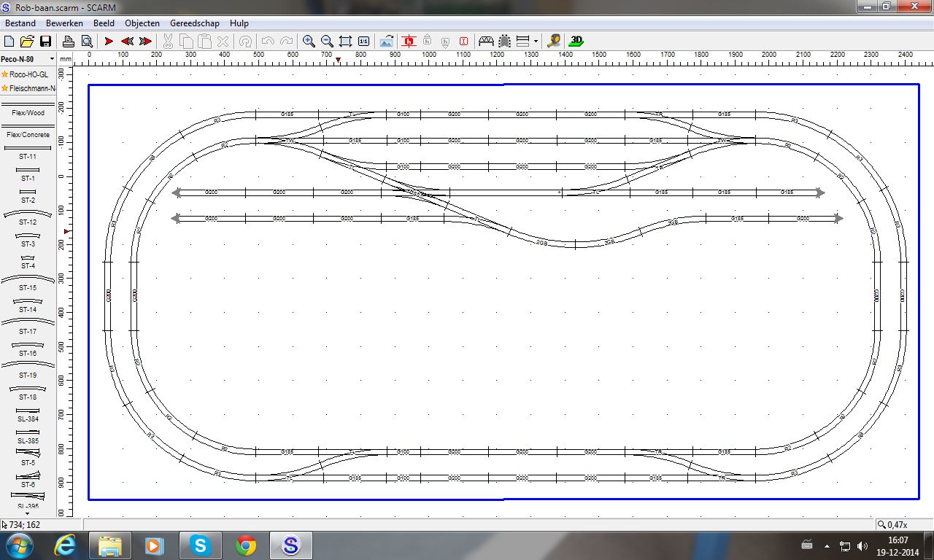Click the red I-beam toolbar icon
This screenshot has height=560, width=934.
point(463,42)
